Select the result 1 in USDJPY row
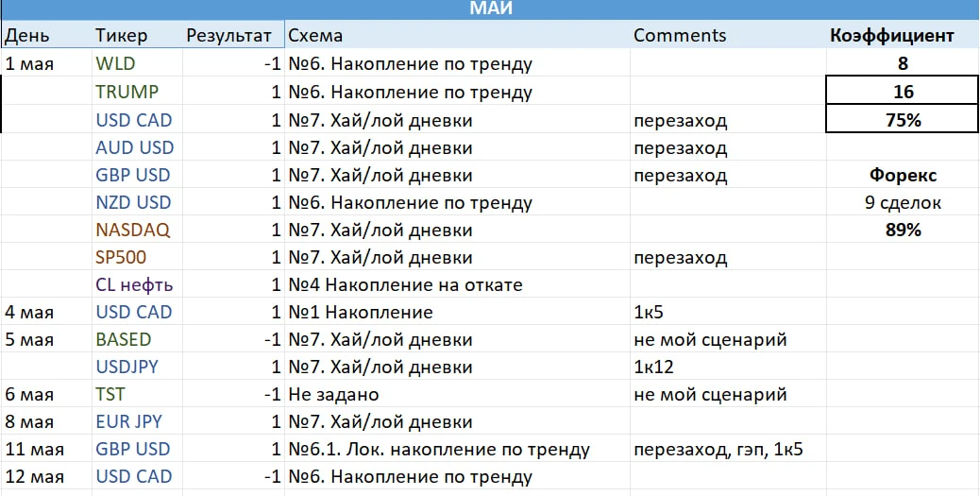 (234, 367)
